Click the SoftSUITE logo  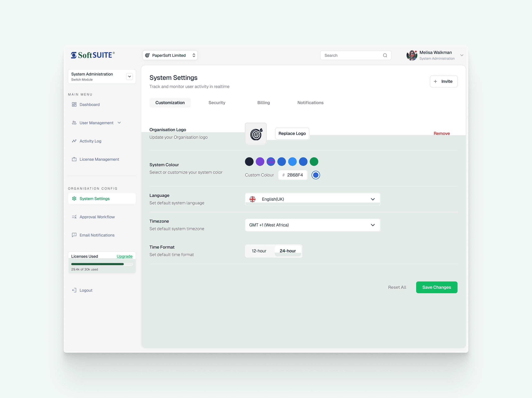[x=93, y=55]
